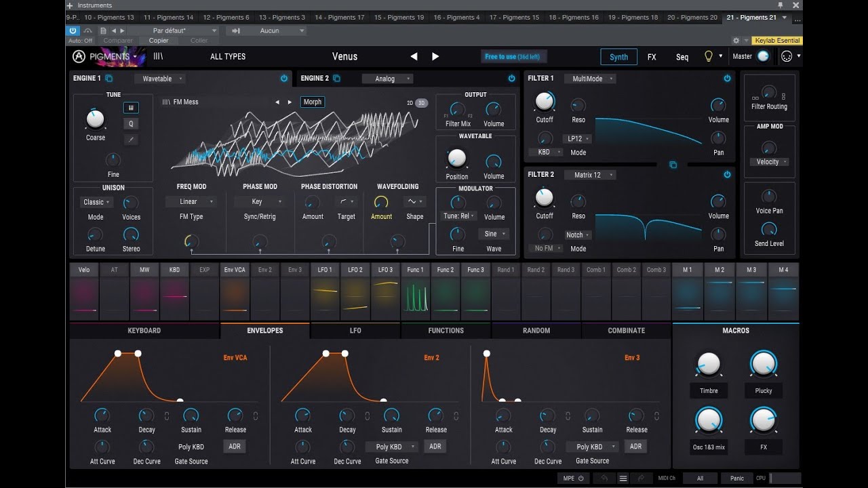
Task: Open the Engine 2 Analog type dropdown
Action: (x=388, y=79)
